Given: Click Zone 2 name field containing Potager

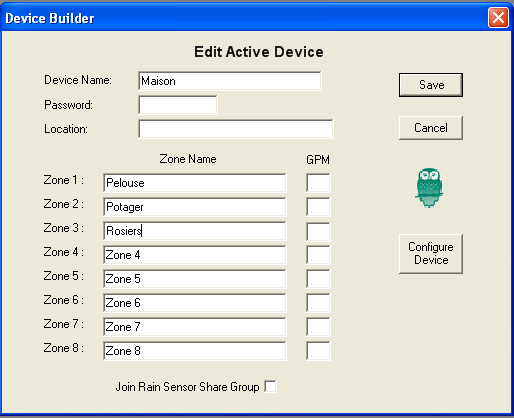Looking at the screenshot, I should tap(195, 207).
